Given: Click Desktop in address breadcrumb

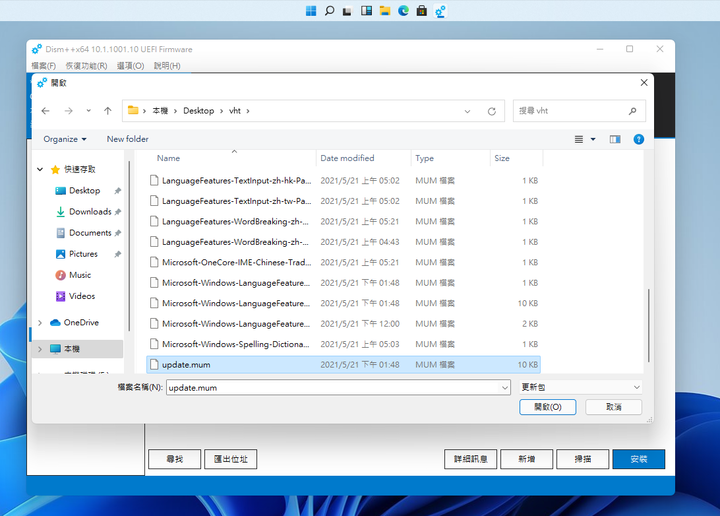Looking at the screenshot, I should (x=198, y=111).
